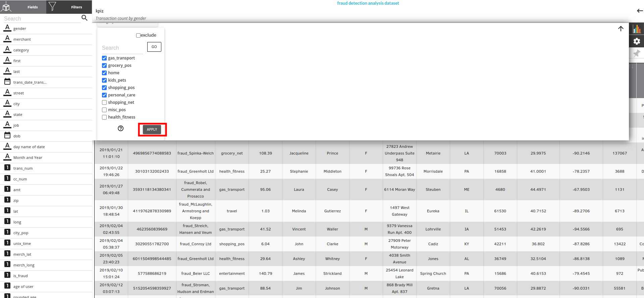Viewport: 644px width, 298px height.
Task: Click the text icon beside state
Action: (x=7, y=114)
